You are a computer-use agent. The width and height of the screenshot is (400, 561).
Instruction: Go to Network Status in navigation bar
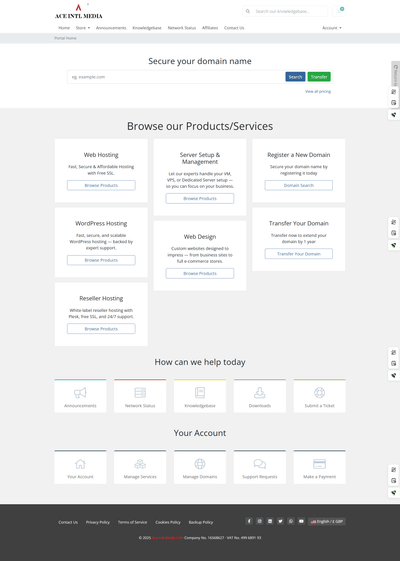182,28
